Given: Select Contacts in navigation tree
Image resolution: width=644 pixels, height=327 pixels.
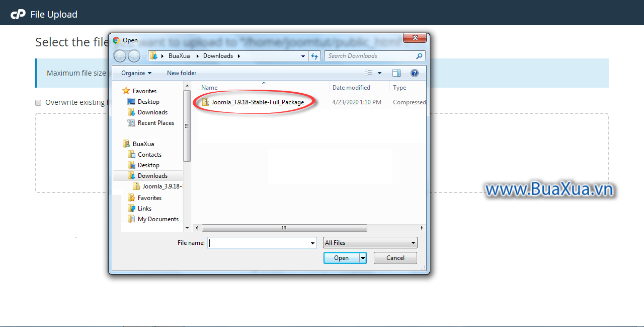Looking at the screenshot, I should (149, 155).
